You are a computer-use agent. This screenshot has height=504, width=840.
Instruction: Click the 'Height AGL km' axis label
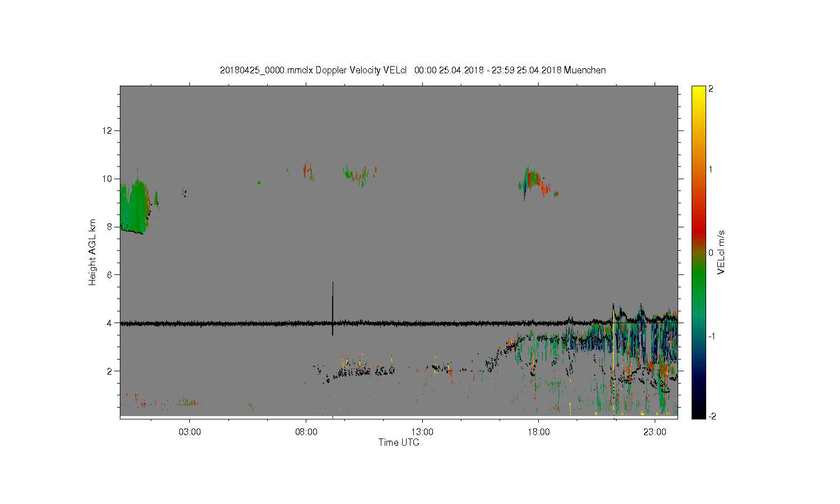click(92, 252)
